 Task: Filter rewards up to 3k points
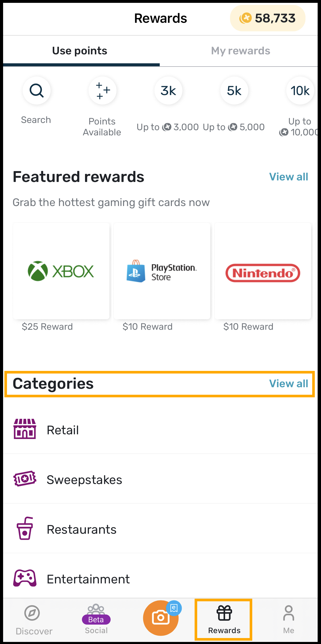(168, 91)
